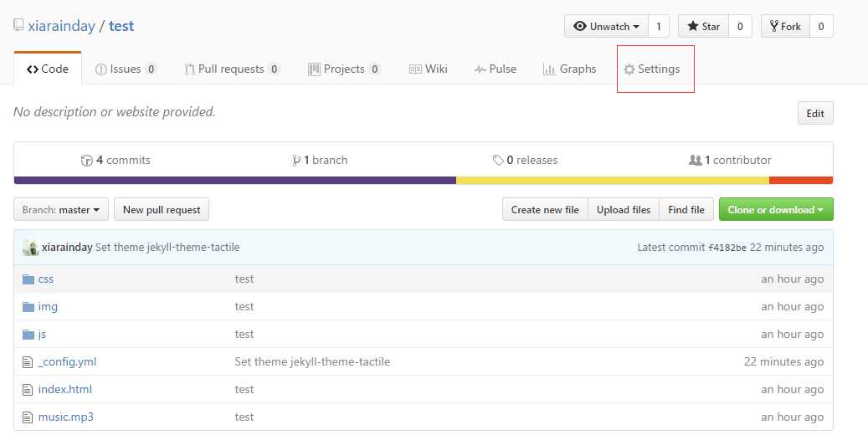Click the img folder icon
Image resolution: width=868 pixels, height=435 pixels.
28,307
